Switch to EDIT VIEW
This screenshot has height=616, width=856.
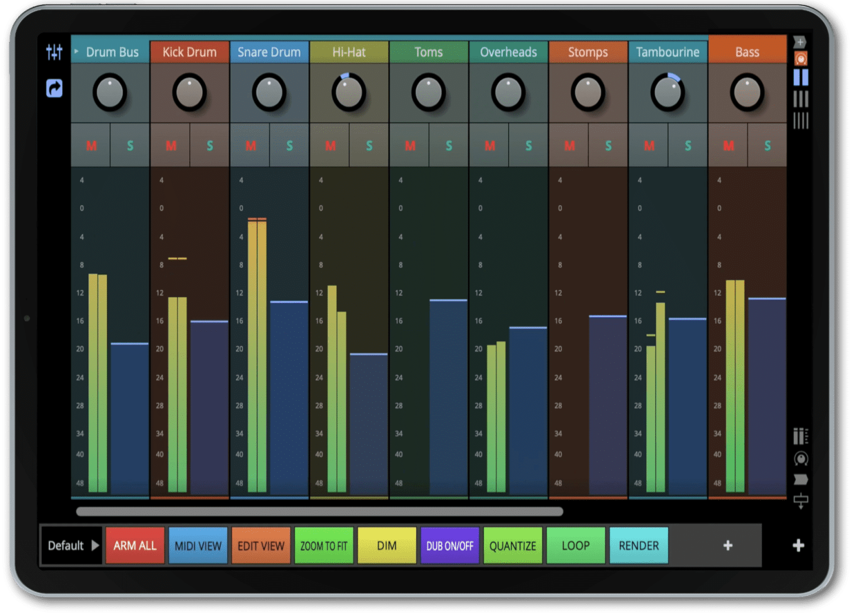point(260,546)
